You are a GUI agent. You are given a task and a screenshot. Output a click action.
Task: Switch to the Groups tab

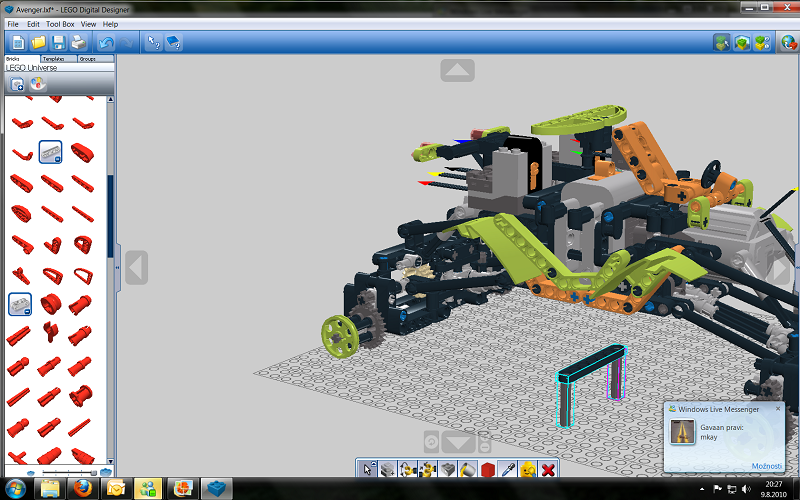[95, 59]
